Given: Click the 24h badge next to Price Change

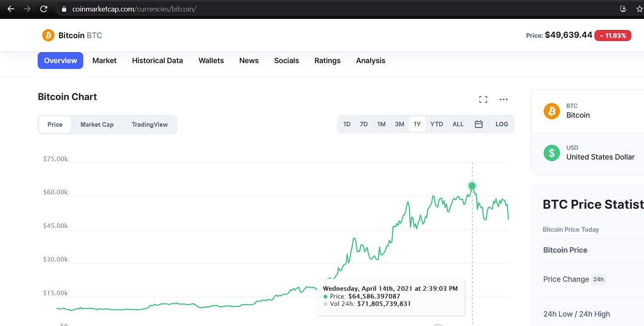Looking at the screenshot, I should [598, 279].
